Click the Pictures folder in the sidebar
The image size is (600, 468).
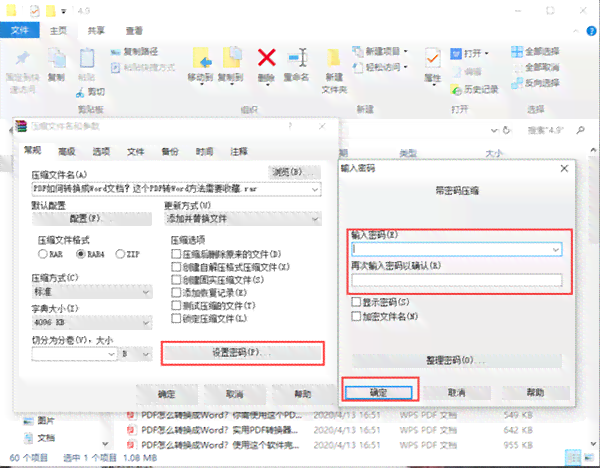[x=39, y=421]
